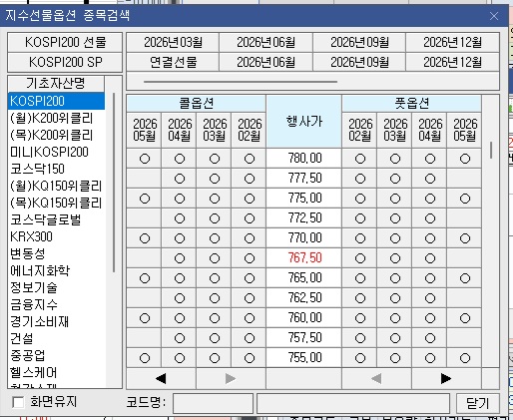Screen dimensions: 513x420
Task: Click the greyed left arrow under put options
Action: coord(376,378)
